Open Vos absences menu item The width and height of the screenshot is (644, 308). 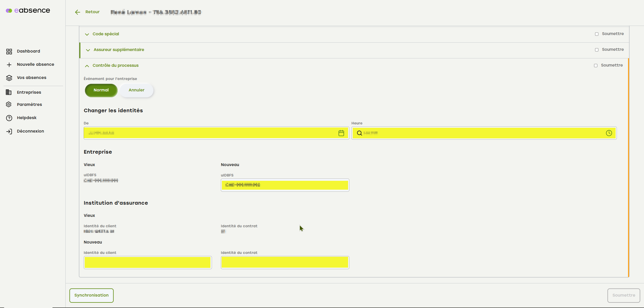click(x=31, y=78)
